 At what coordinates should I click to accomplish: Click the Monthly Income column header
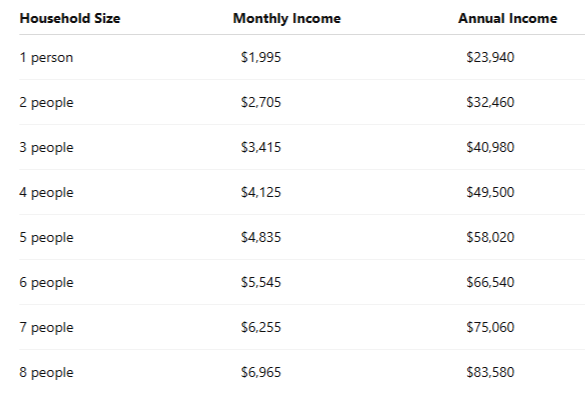(x=287, y=18)
